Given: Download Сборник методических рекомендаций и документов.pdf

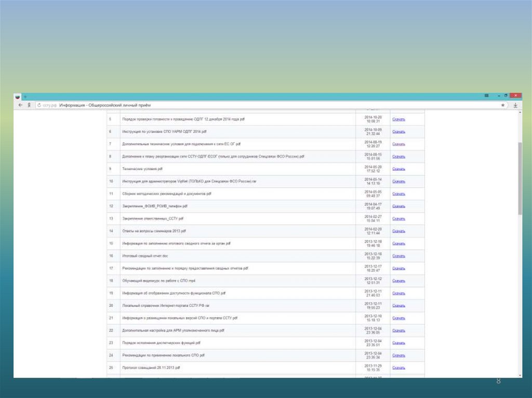Looking at the screenshot, I should [398, 194].
